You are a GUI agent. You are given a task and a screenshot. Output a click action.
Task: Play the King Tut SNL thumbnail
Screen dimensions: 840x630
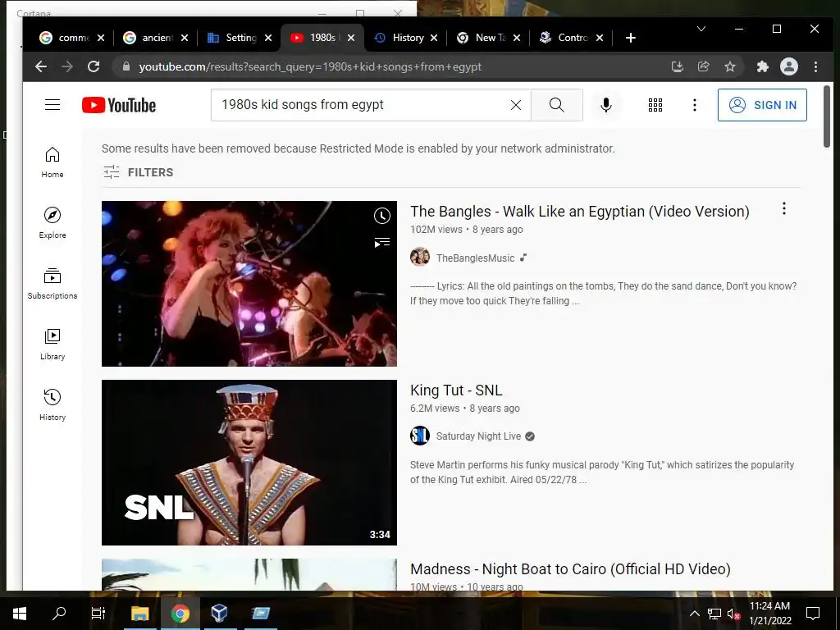249,463
